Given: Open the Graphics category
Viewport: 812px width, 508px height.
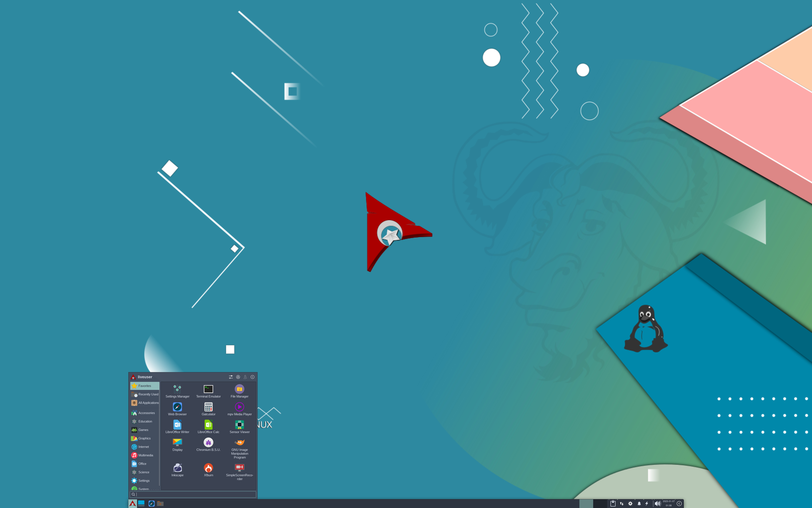Looking at the screenshot, I should [x=145, y=438].
